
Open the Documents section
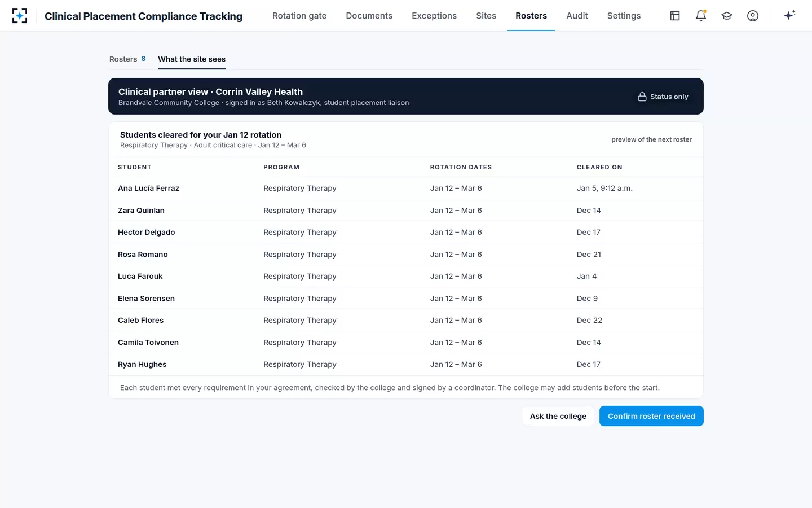point(369,16)
